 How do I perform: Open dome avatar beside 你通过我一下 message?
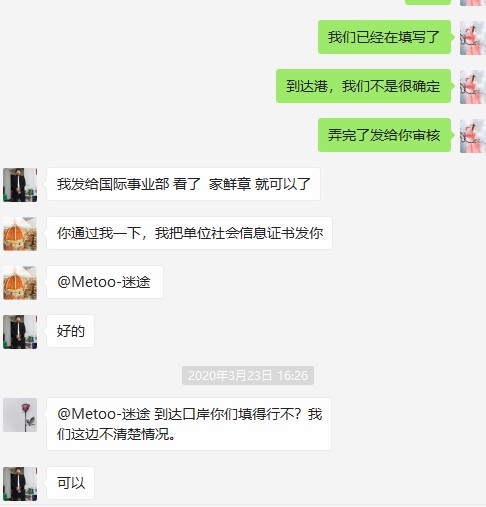point(20,234)
